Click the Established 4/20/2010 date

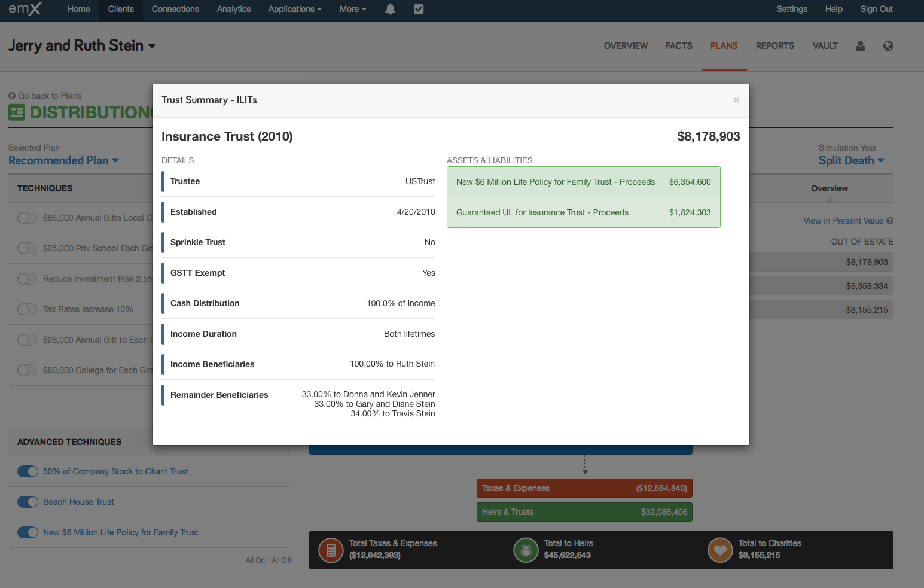[x=416, y=212]
